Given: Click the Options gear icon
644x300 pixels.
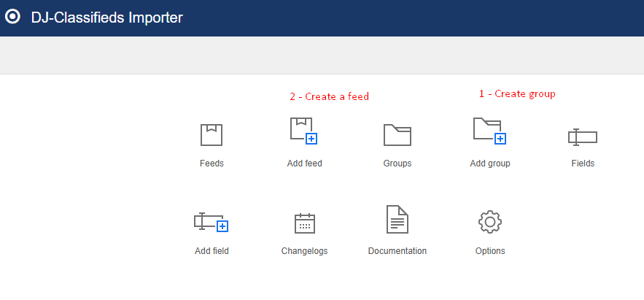Looking at the screenshot, I should tap(489, 221).
